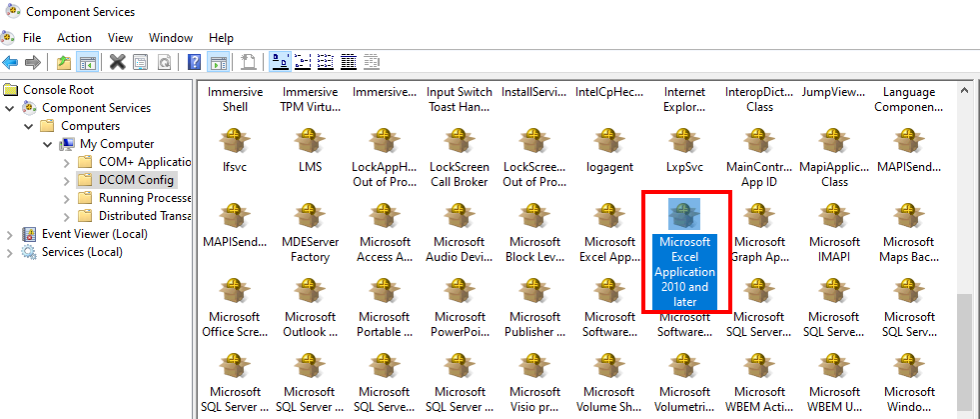
Task: Collapse the My Computer tree node
Action: (x=48, y=144)
